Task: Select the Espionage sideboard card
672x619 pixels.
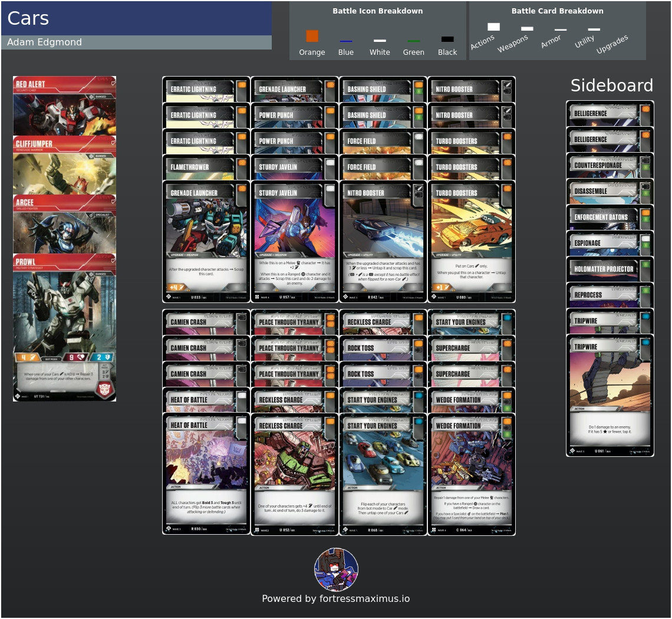Action: tap(610, 243)
